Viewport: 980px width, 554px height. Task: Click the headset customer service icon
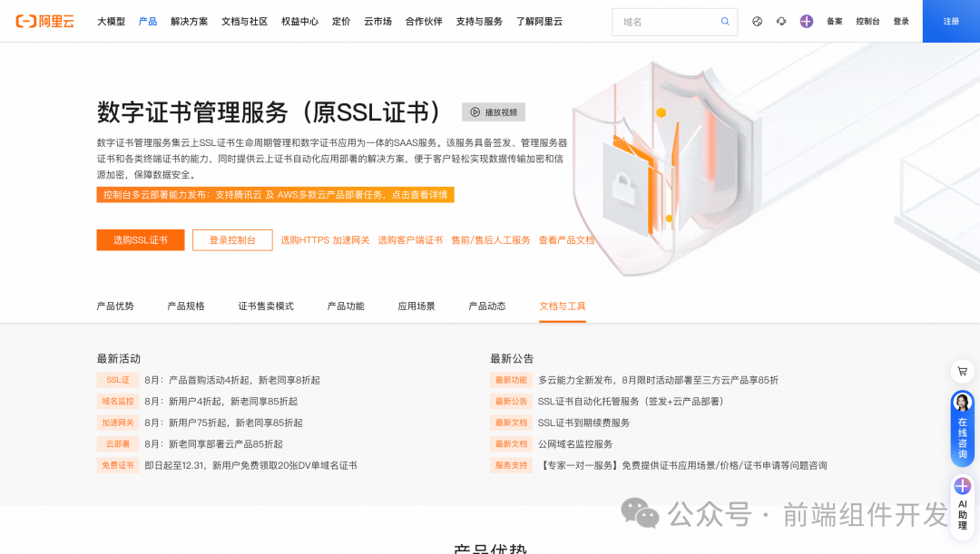click(780, 20)
